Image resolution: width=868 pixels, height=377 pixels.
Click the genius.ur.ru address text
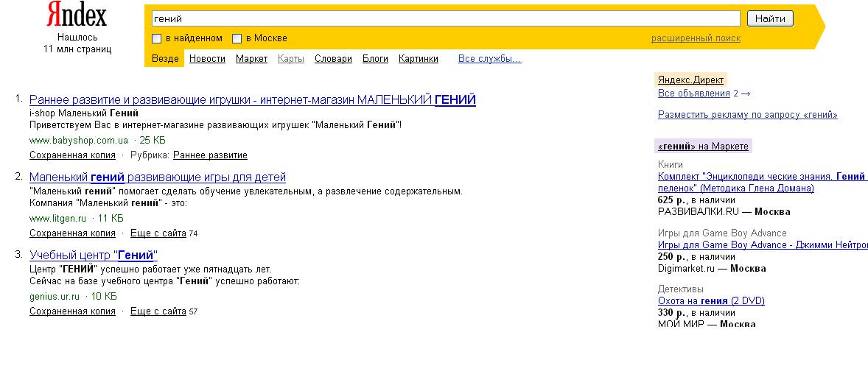(x=55, y=296)
